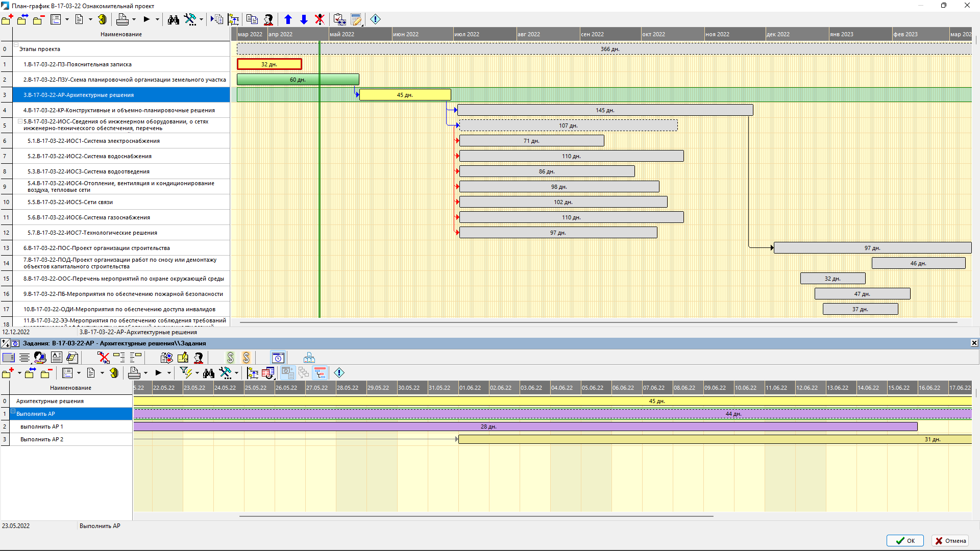The width and height of the screenshot is (980, 551).
Task: Click the orange dollar sign icon
Action: click(x=247, y=358)
